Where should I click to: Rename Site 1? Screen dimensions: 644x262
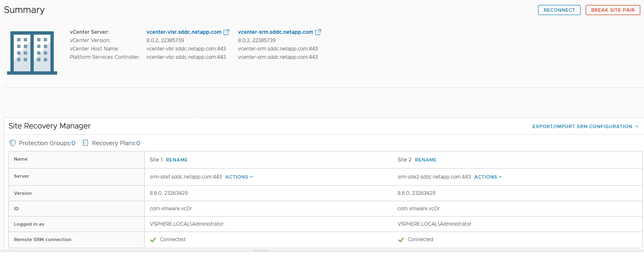177,160
